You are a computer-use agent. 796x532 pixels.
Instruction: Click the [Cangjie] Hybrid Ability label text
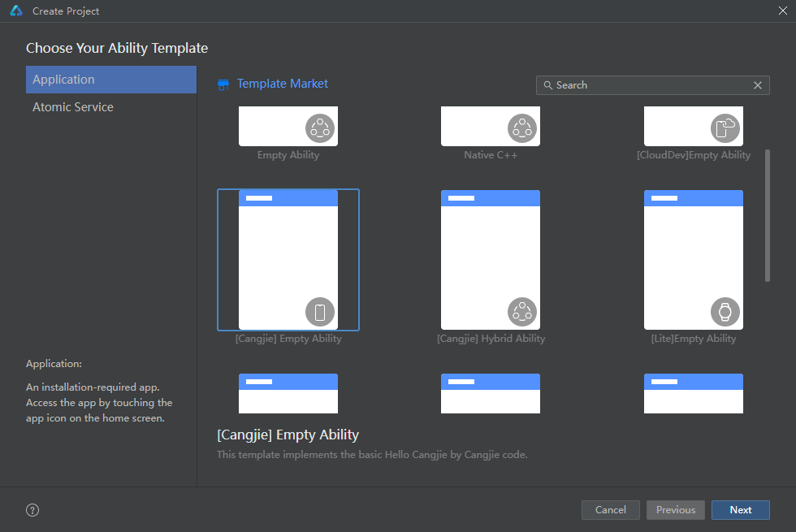(x=491, y=339)
